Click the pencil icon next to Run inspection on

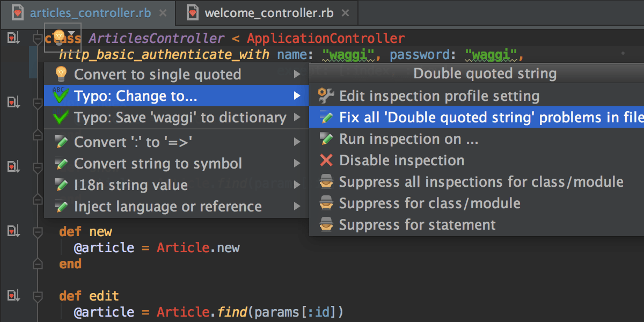[x=326, y=139]
